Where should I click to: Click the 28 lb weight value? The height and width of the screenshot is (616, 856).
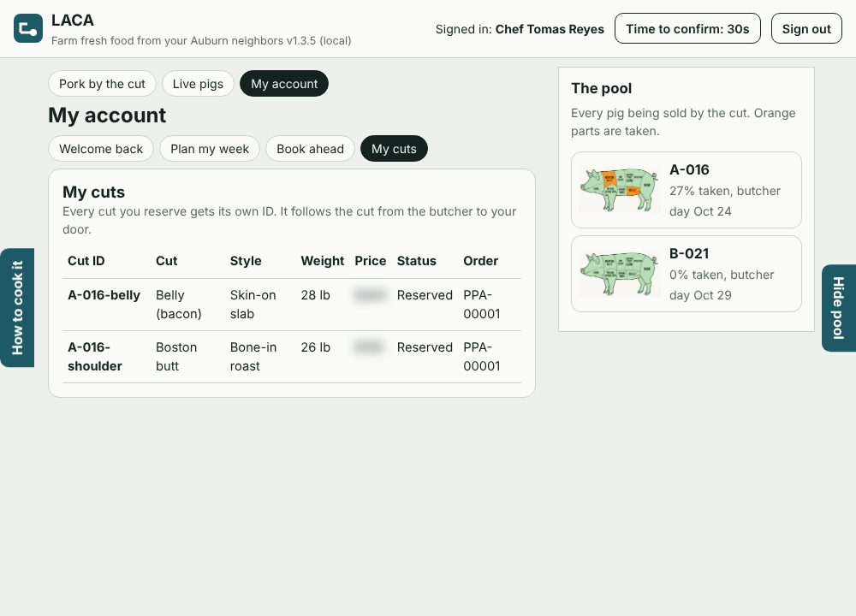point(316,295)
